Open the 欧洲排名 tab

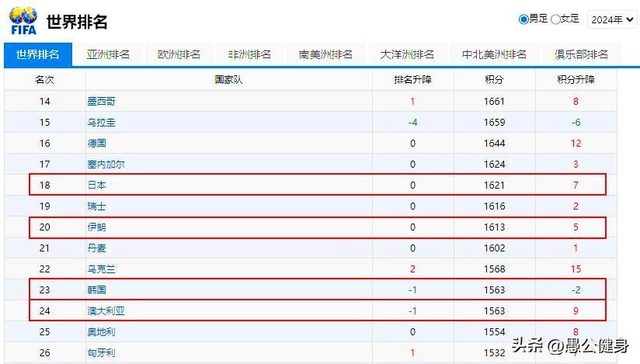179,54
